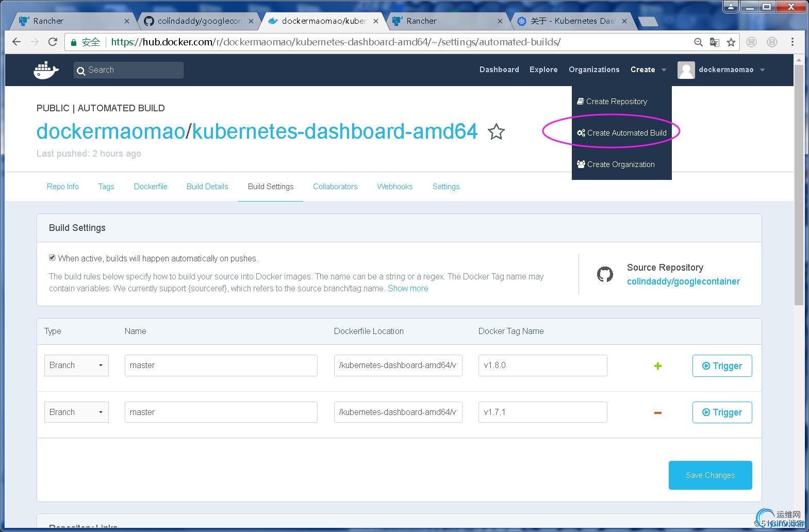Close the first Rancher tab
The height and width of the screenshot is (532, 809).
[x=127, y=21]
